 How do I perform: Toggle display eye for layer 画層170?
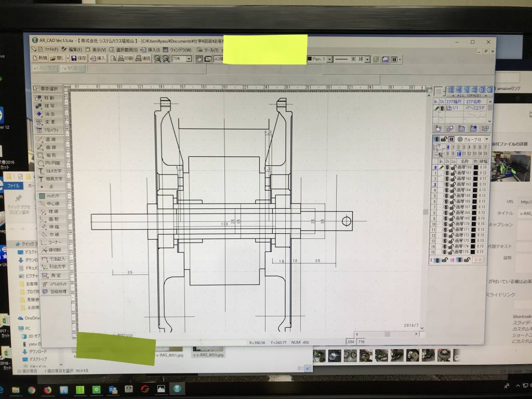446,224
